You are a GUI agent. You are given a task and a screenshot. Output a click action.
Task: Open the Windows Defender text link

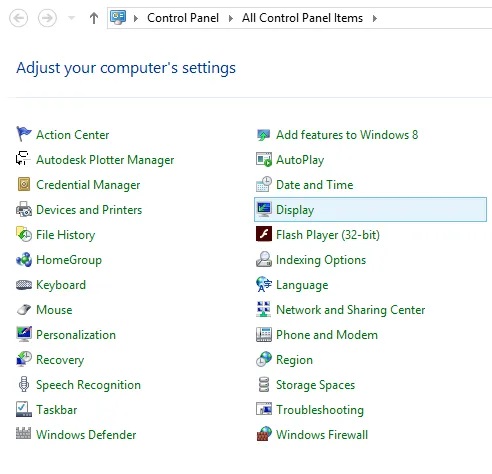tap(86, 435)
